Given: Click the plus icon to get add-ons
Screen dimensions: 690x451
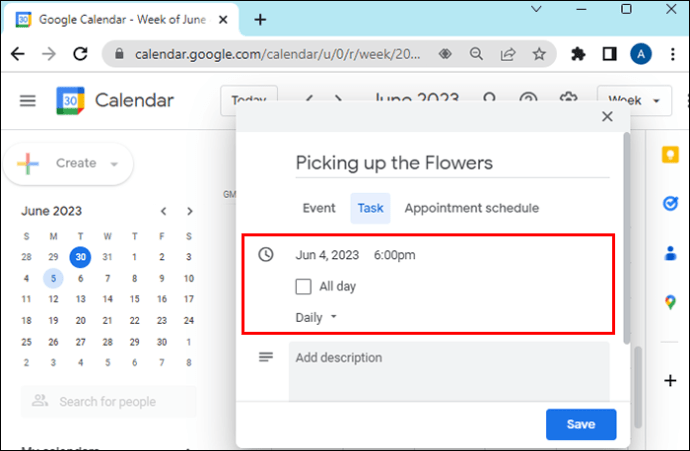Looking at the screenshot, I should (x=669, y=380).
